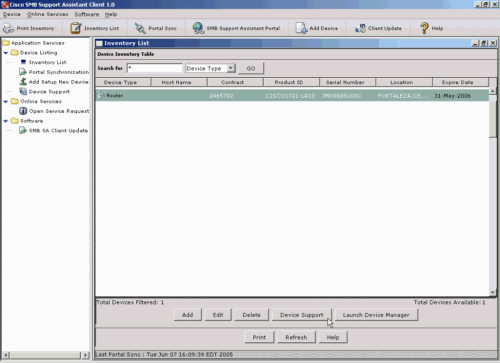Open the SMB Support Assistant Portal
This screenshot has height=363, width=500.
[x=198, y=28]
